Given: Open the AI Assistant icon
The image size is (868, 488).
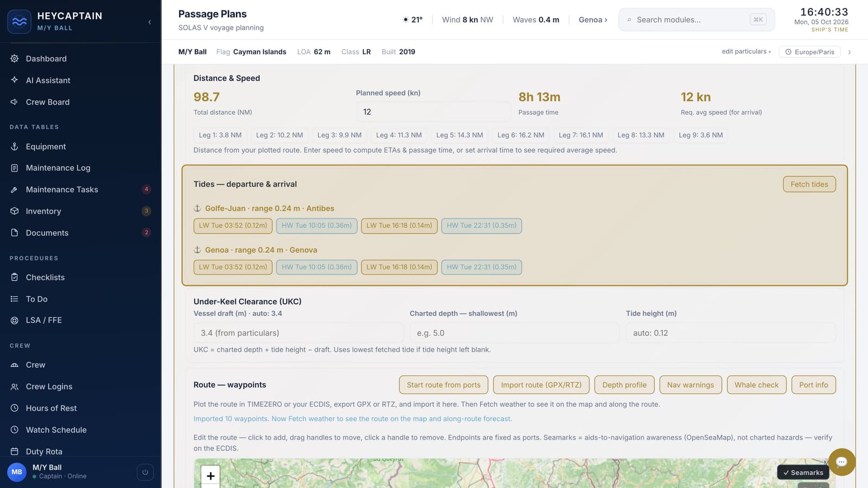Looking at the screenshot, I should point(15,80).
